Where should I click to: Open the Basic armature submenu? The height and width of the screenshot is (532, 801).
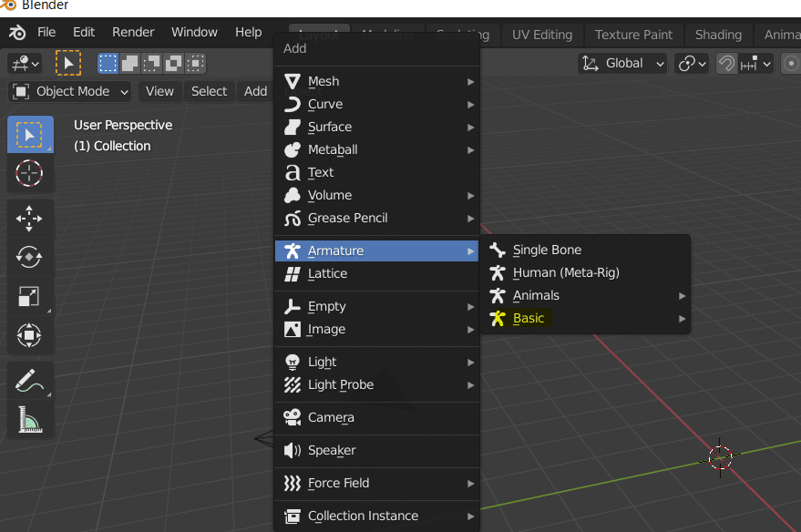point(585,318)
